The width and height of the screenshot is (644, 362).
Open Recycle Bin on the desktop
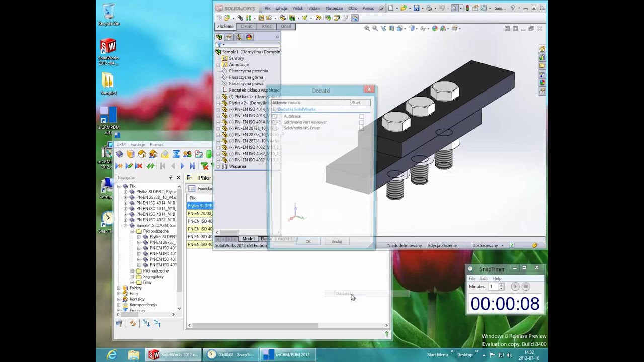(x=108, y=15)
